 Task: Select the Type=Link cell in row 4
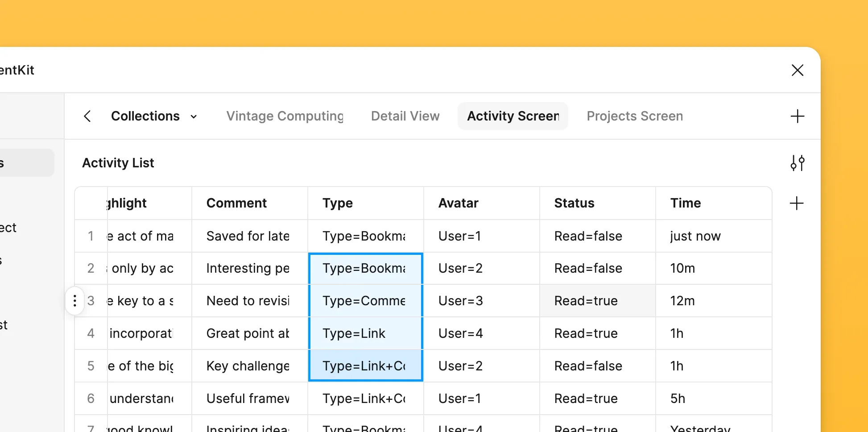tap(365, 333)
